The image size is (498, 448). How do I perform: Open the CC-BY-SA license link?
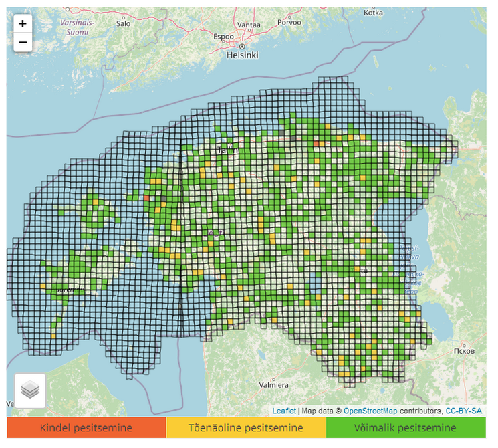(x=463, y=411)
